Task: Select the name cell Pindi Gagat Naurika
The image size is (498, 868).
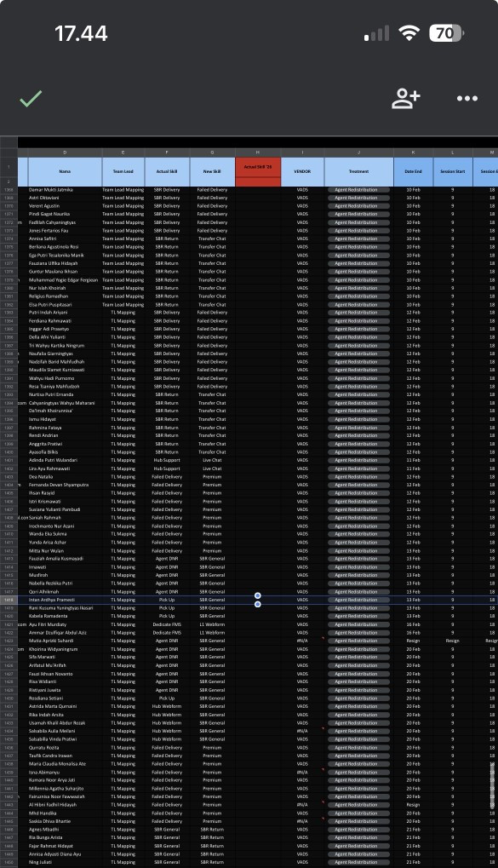Action: tap(65, 214)
